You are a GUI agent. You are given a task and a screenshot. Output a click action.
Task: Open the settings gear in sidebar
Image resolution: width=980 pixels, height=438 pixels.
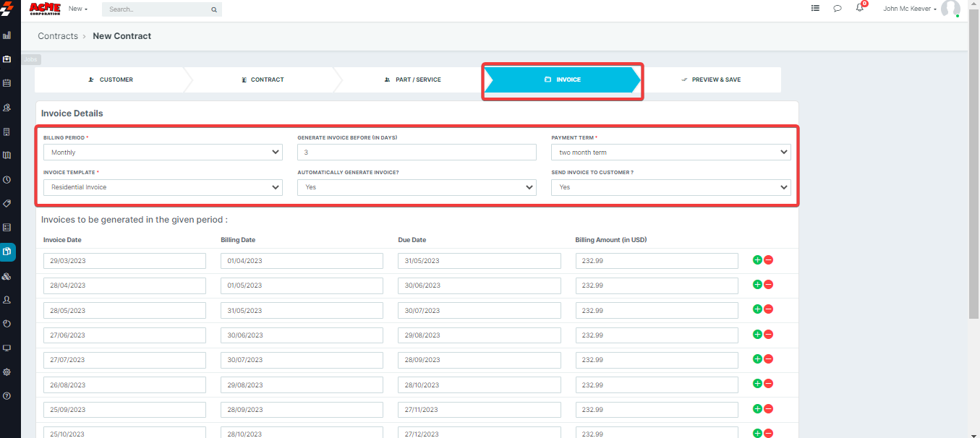tap(7, 372)
